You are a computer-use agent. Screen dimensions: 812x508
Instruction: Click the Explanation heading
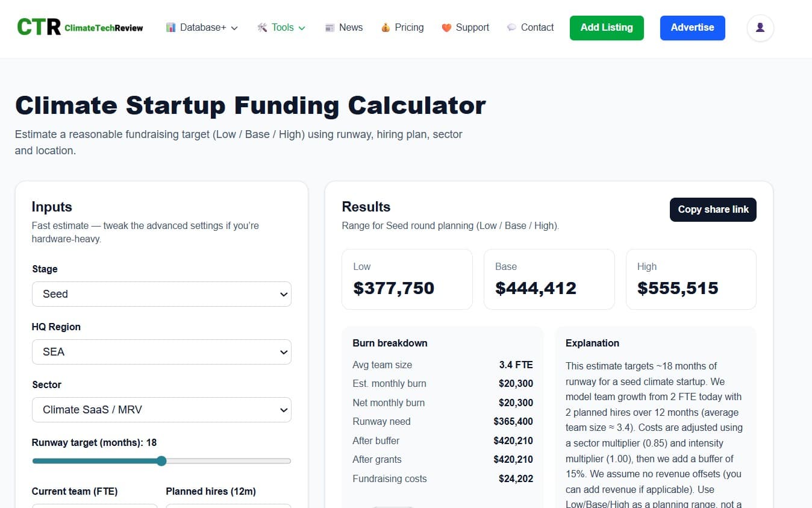point(592,343)
